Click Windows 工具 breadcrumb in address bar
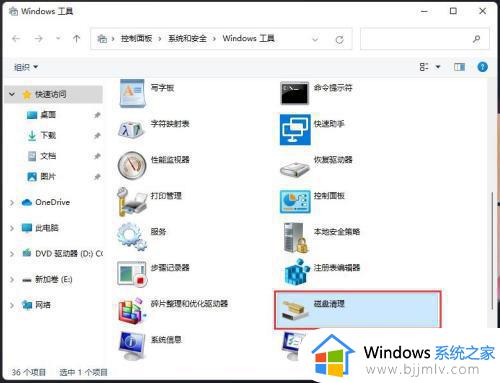Image resolution: width=500 pixels, height=383 pixels. click(248, 39)
